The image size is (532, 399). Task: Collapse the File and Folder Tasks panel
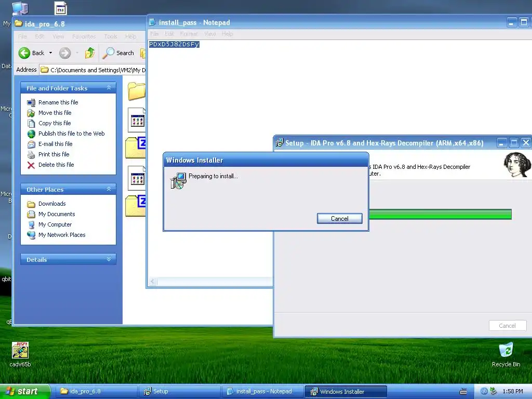(109, 88)
